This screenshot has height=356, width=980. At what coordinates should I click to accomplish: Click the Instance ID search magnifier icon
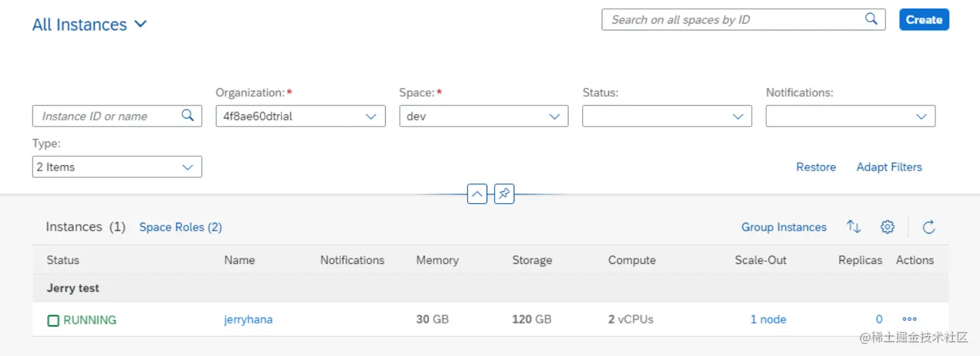coord(187,116)
